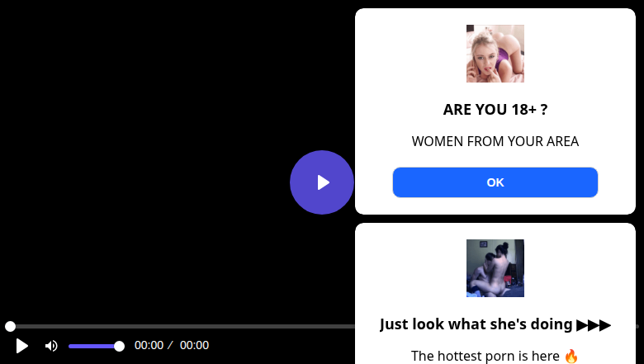Click the elapsed time 00:00 display
644x364 pixels.
point(149,346)
